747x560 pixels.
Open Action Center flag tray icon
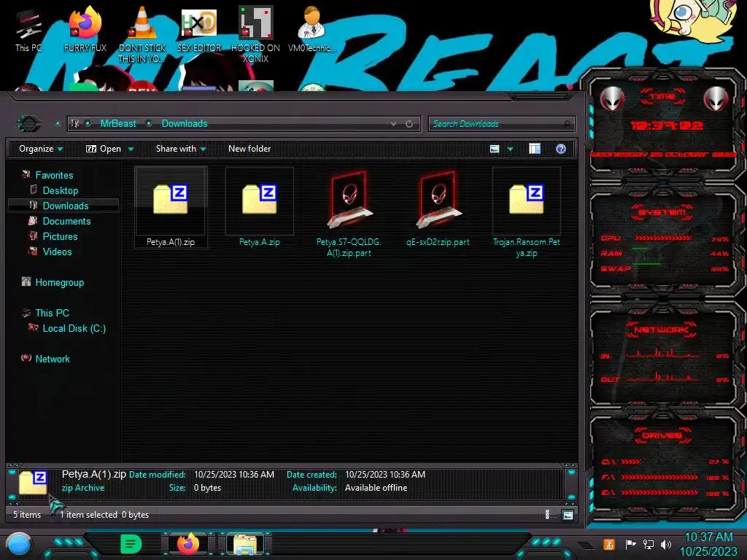click(630, 544)
